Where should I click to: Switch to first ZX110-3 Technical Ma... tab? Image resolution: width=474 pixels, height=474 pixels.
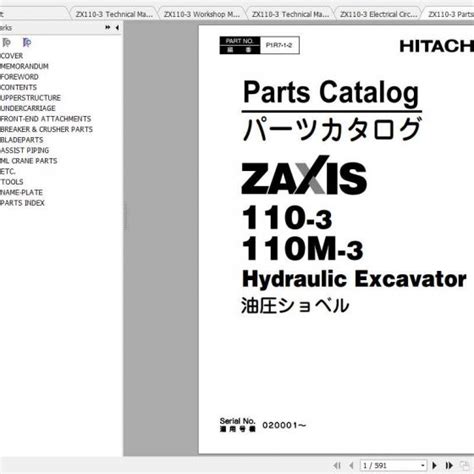point(114,14)
